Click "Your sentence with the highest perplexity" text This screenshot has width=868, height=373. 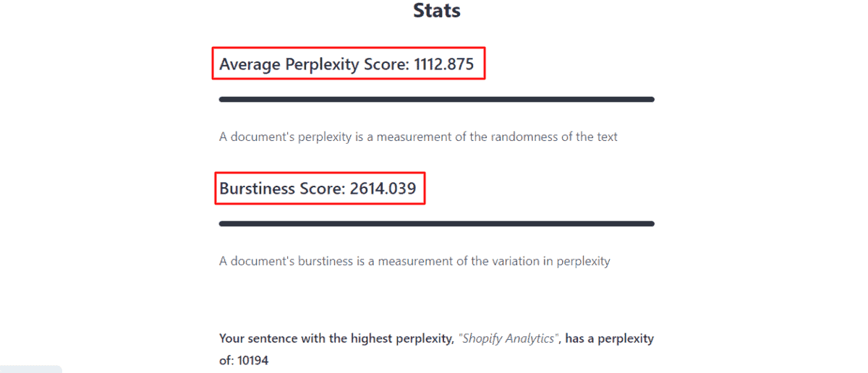point(336,338)
